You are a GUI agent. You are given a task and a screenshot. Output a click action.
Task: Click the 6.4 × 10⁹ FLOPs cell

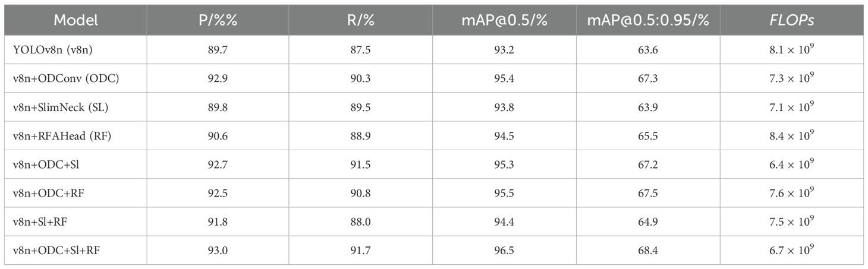click(792, 164)
